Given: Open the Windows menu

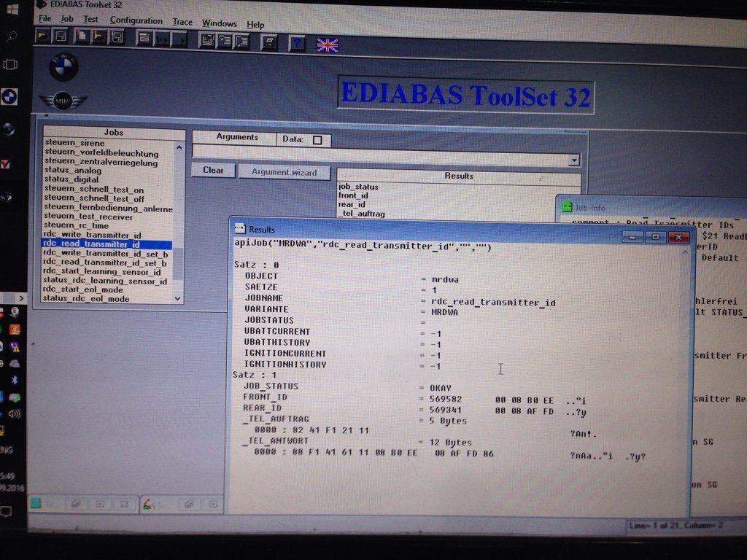Looking at the screenshot, I should pos(219,23).
